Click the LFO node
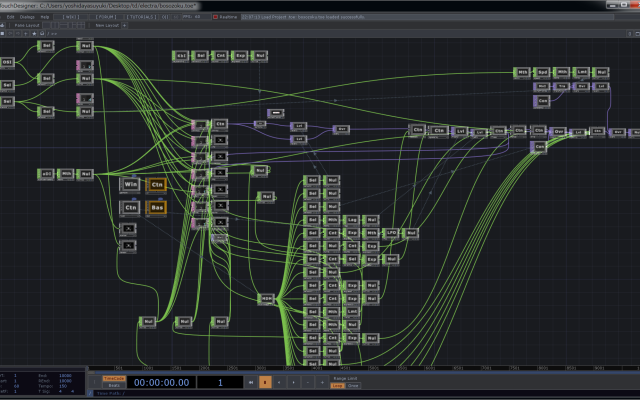 (391, 231)
